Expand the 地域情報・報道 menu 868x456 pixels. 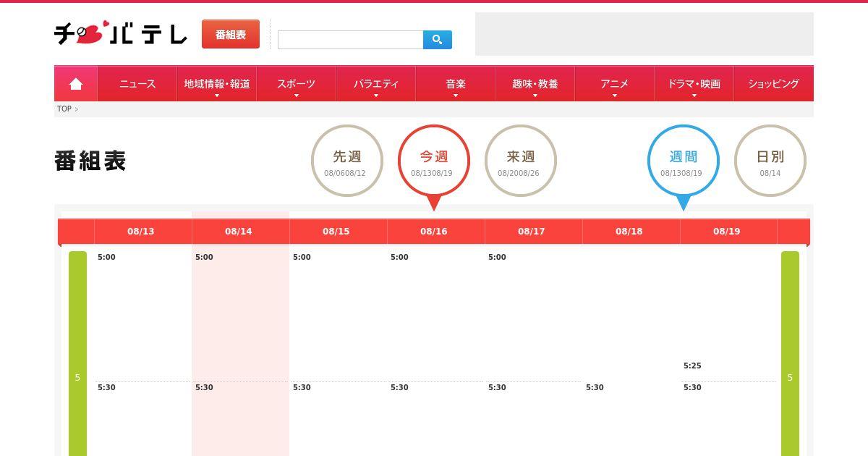pyautogui.click(x=217, y=84)
